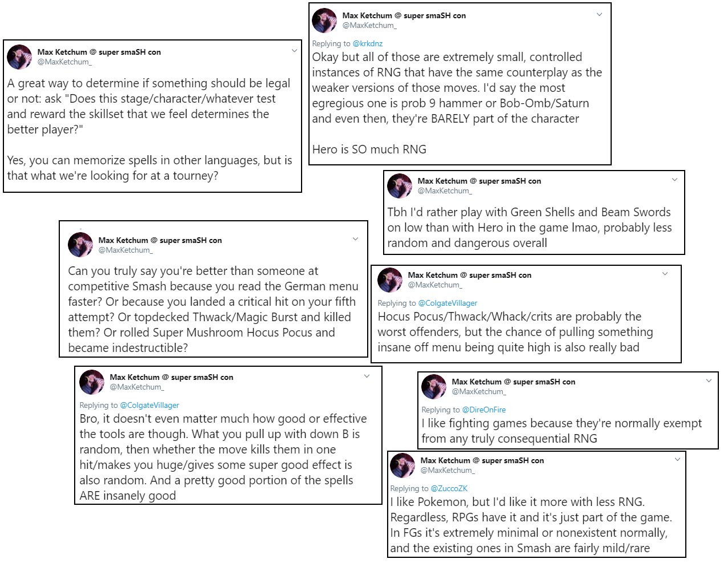Click the Max Ketchum name on the "Bro" tweet
This screenshot has height=567, width=728.
point(135,378)
